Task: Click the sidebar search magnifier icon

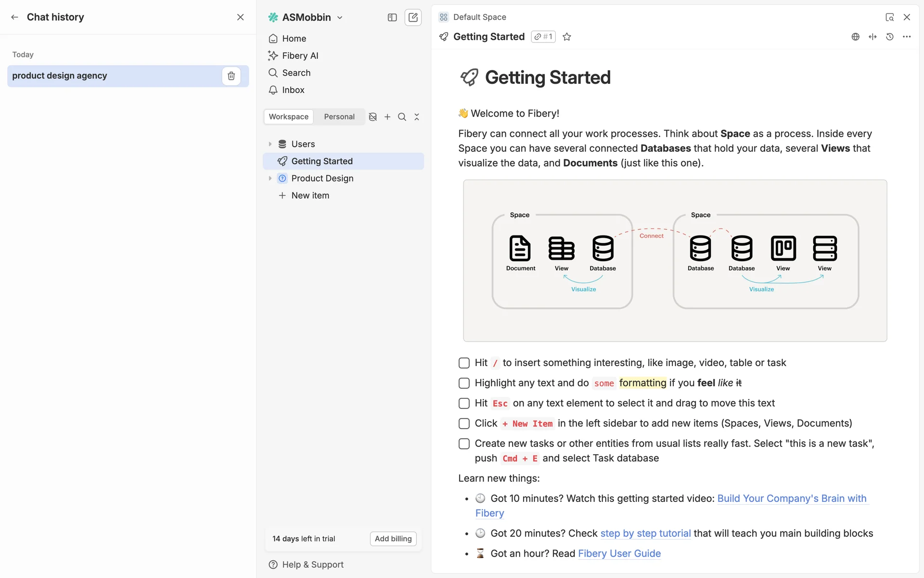Action: tap(402, 117)
